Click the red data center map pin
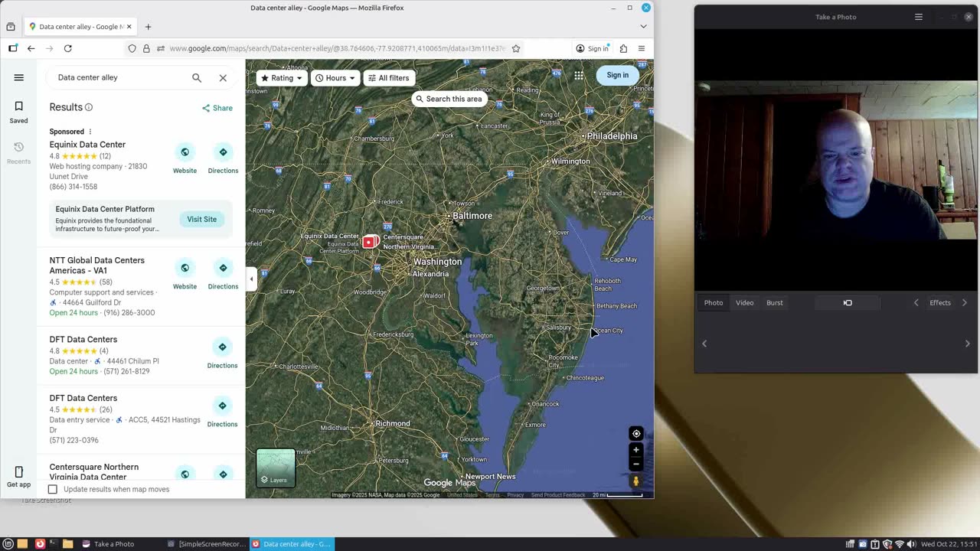The height and width of the screenshot is (551, 980). (370, 242)
